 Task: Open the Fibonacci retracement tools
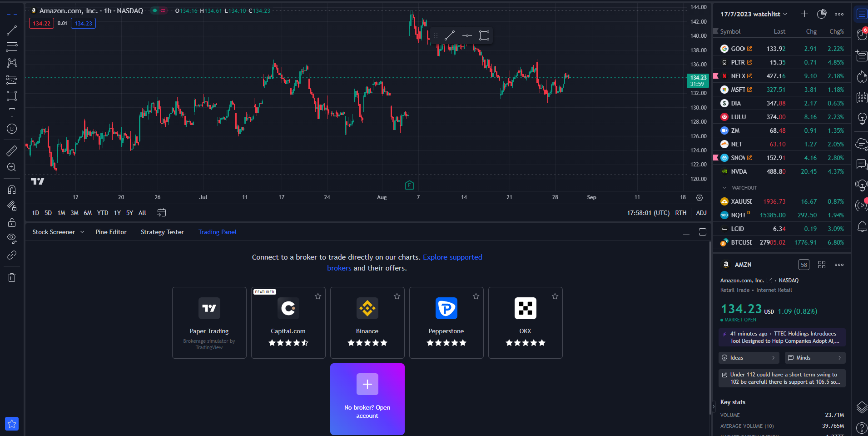12,46
